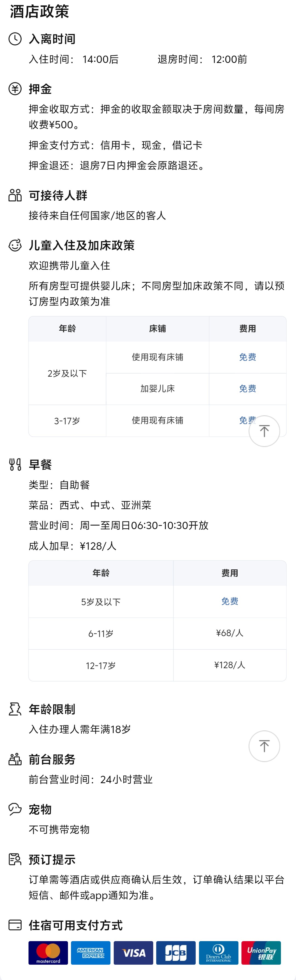Click the pet icon beside 宠物
The width and height of the screenshot is (296, 980).
coord(15,809)
